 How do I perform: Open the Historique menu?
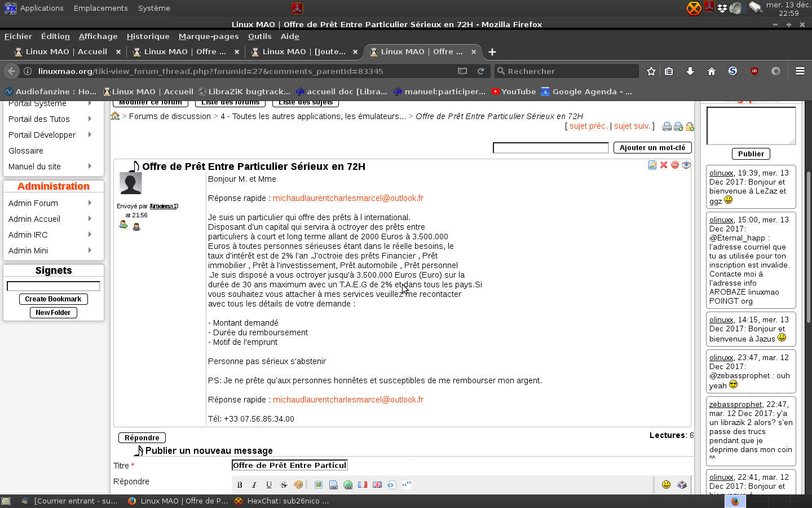pyautogui.click(x=148, y=36)
